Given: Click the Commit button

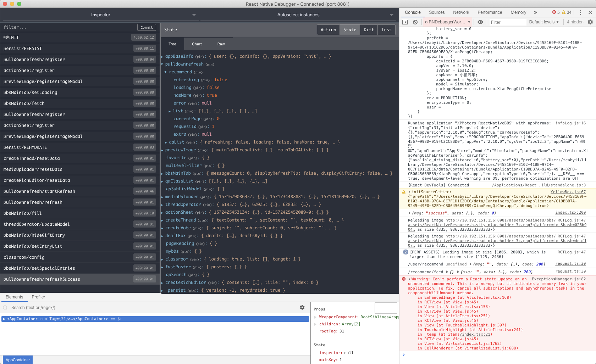Looking at the screenshot, I should (x=147, y=27).
